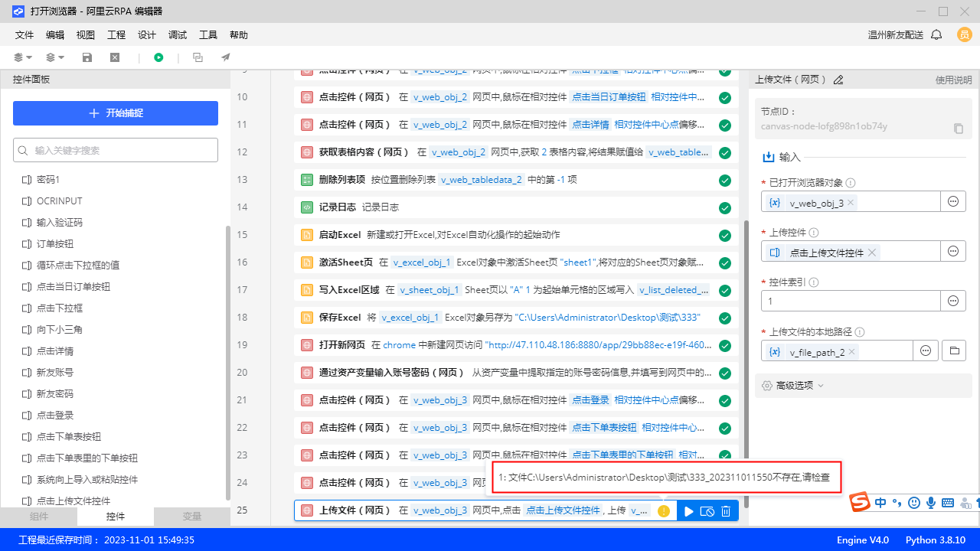Click the ellipsis button for file path field
Viewport: 980px width, 551px height.
click(926, 350)
